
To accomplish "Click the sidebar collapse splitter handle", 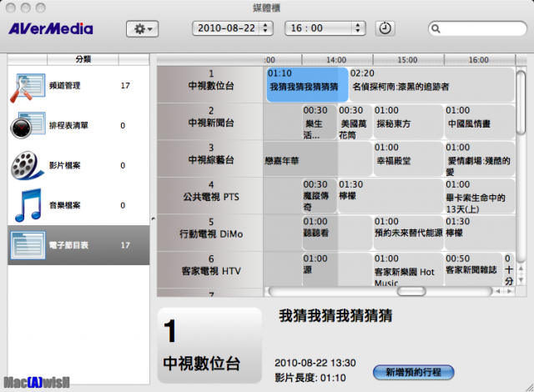I will 153,219.
